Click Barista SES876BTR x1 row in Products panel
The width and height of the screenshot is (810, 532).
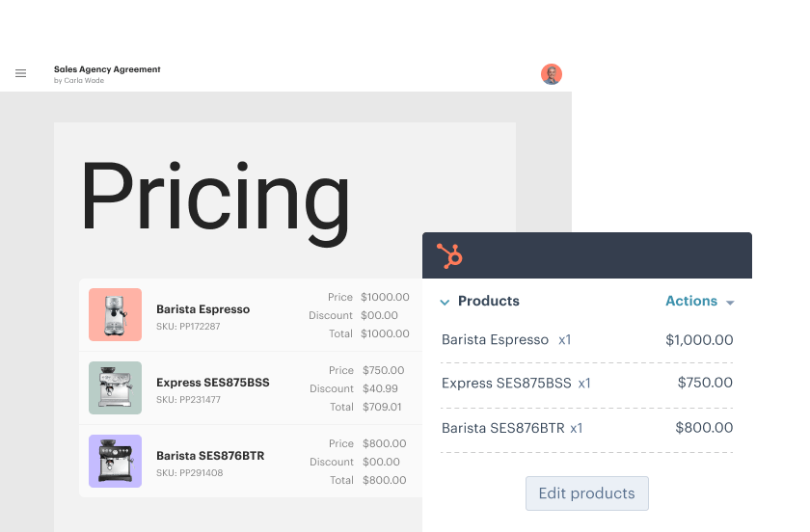point(587,428)
